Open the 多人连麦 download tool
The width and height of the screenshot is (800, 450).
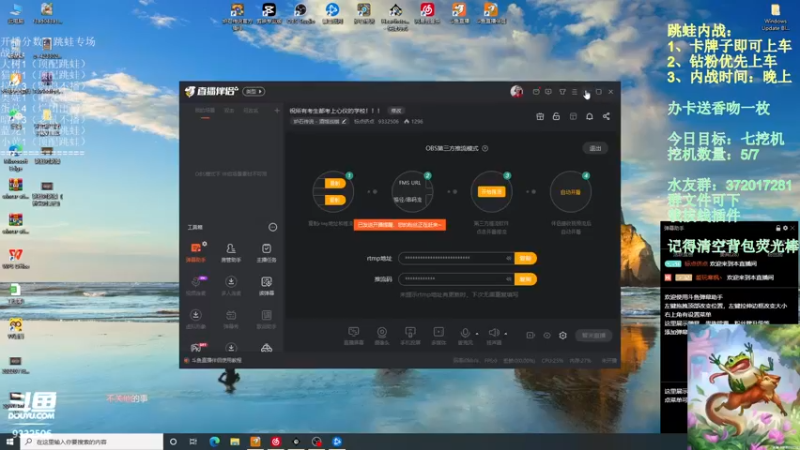point(231,286)
